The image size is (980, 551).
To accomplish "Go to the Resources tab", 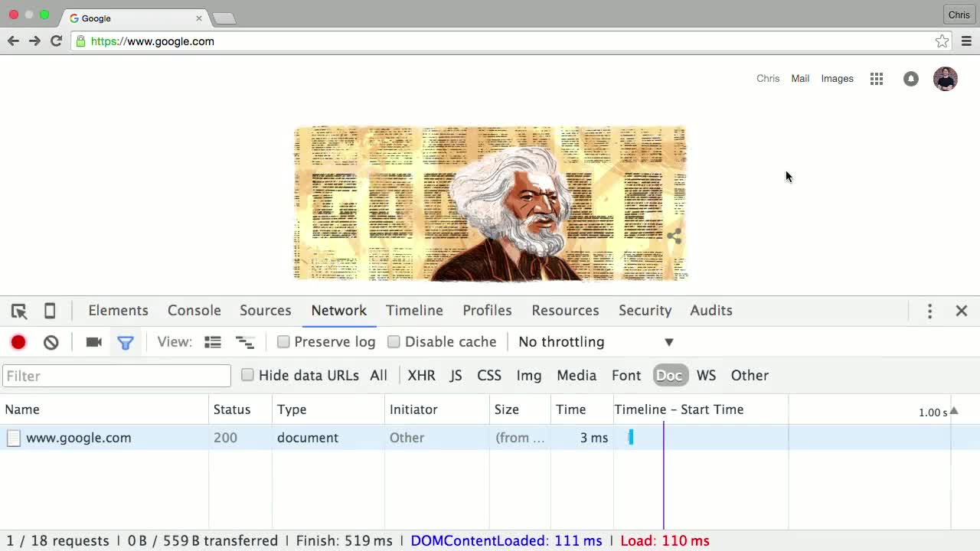I will pos(565,311).
